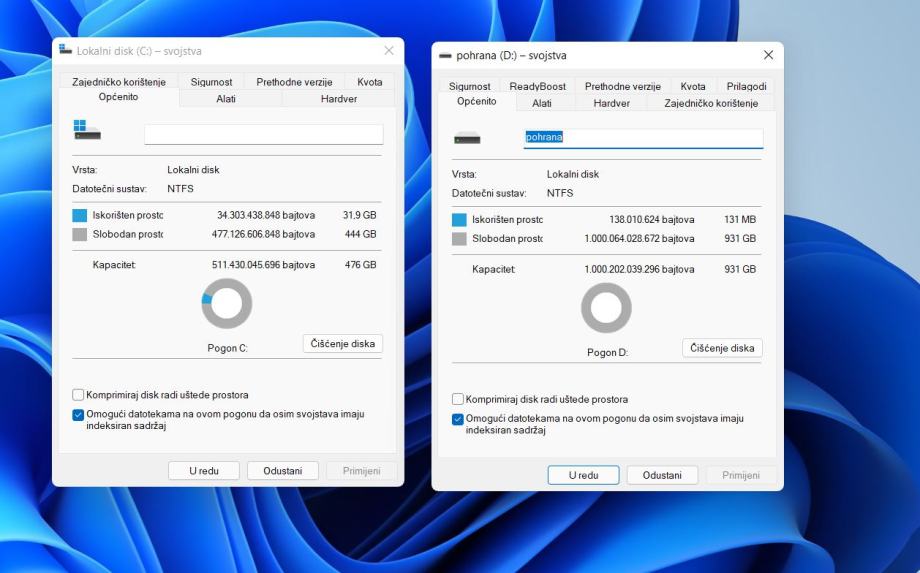The image size is (920, 573).
Task: Click '476 GB' capacity in C: window
Action: [360, 265]
